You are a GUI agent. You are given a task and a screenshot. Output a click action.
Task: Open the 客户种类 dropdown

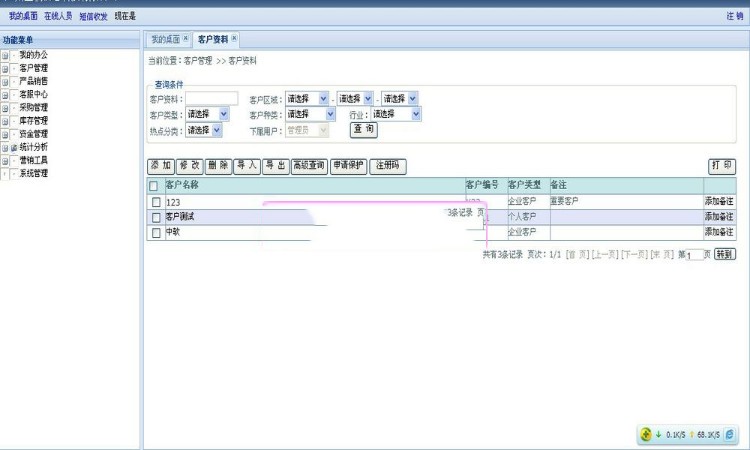point(310,114)
